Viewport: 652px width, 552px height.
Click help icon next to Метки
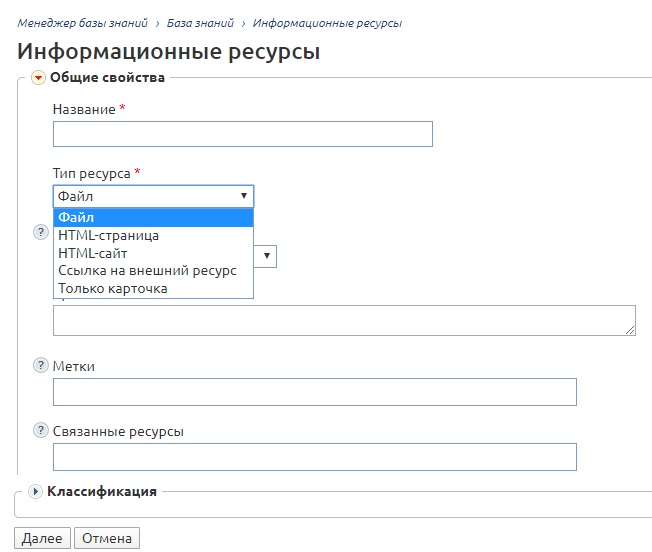coord(40,365)
